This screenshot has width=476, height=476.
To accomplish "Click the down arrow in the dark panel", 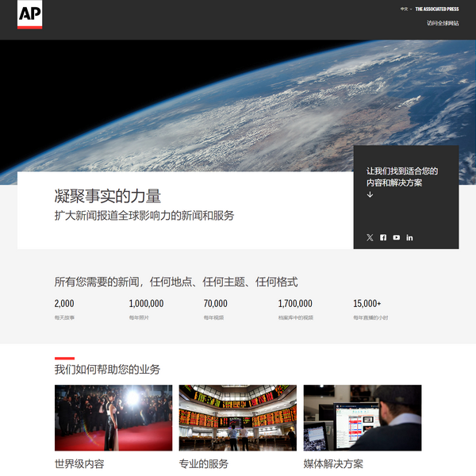I will click(370, 194).
